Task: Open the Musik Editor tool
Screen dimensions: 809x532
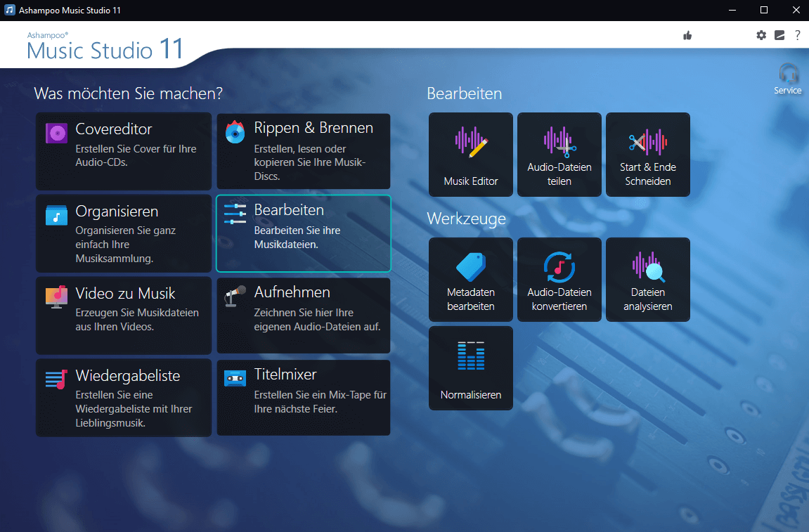Action: click(x=470, y=154)
